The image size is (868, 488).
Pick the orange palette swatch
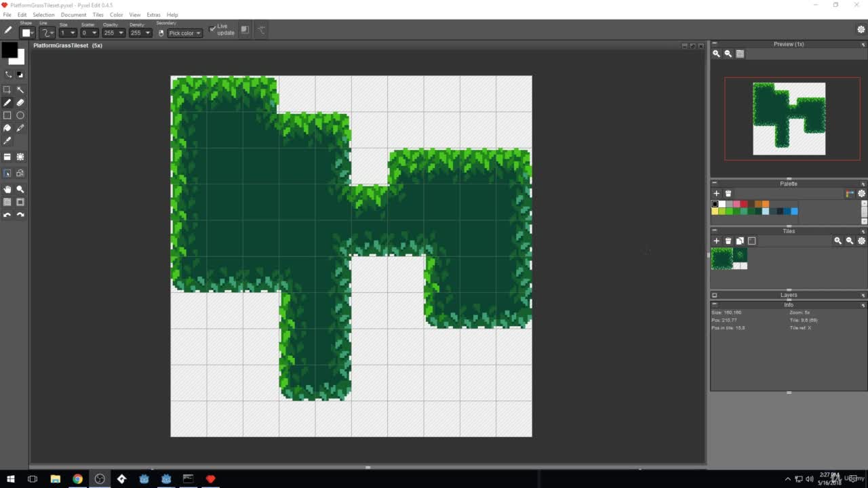pyautogui.click(x=766, y=204)
